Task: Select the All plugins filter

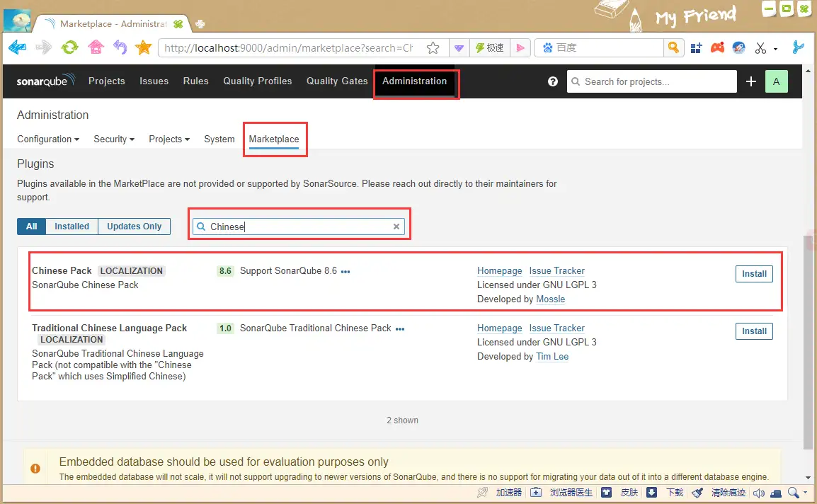Action: (31, 227)
